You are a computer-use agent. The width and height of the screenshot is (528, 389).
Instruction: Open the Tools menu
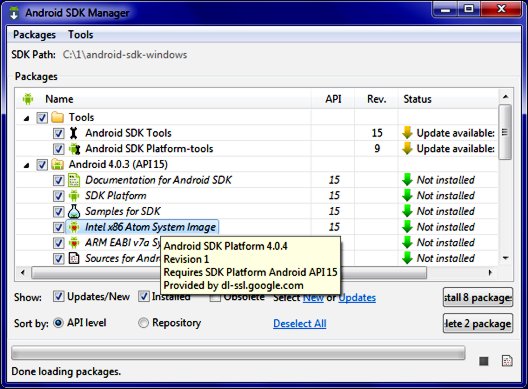(x=80, y=35)
